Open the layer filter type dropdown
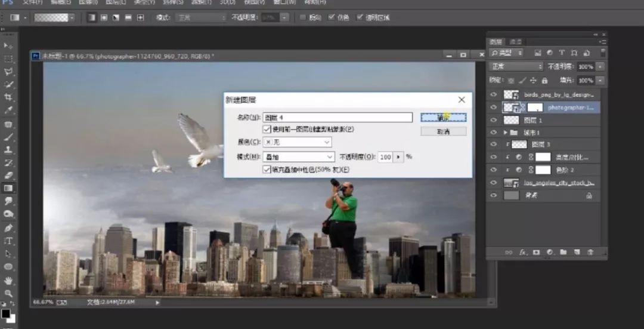 506,53
